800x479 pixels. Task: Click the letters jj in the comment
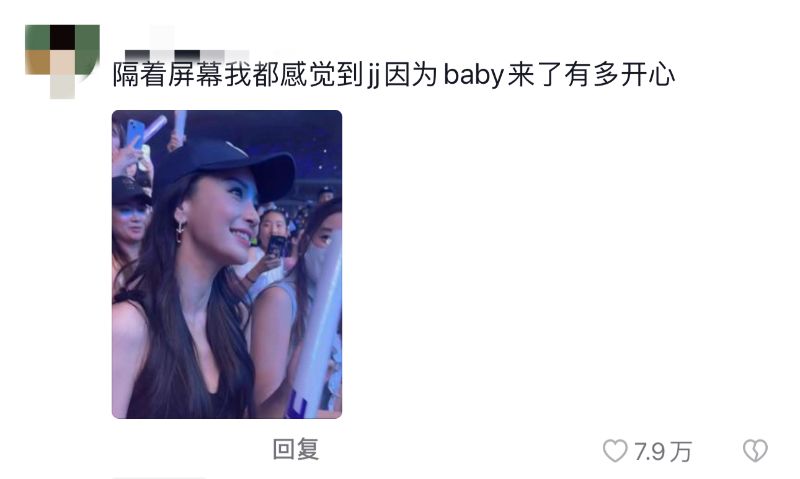coord(373,75)
